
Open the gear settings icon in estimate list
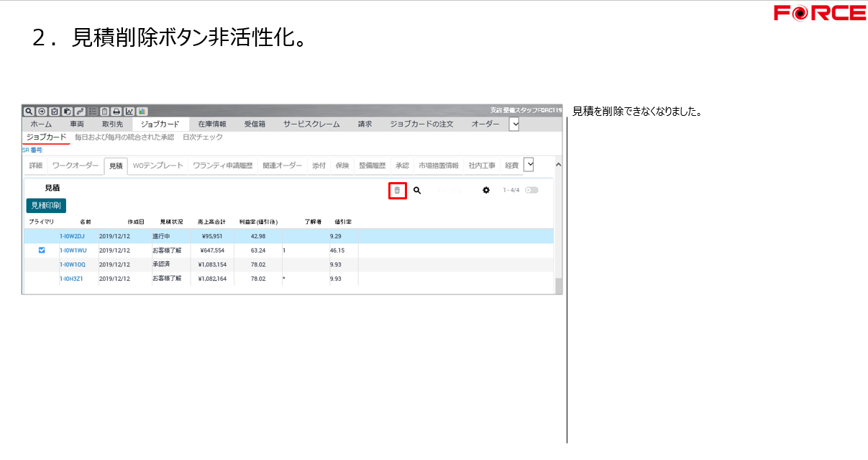(486, 190)
